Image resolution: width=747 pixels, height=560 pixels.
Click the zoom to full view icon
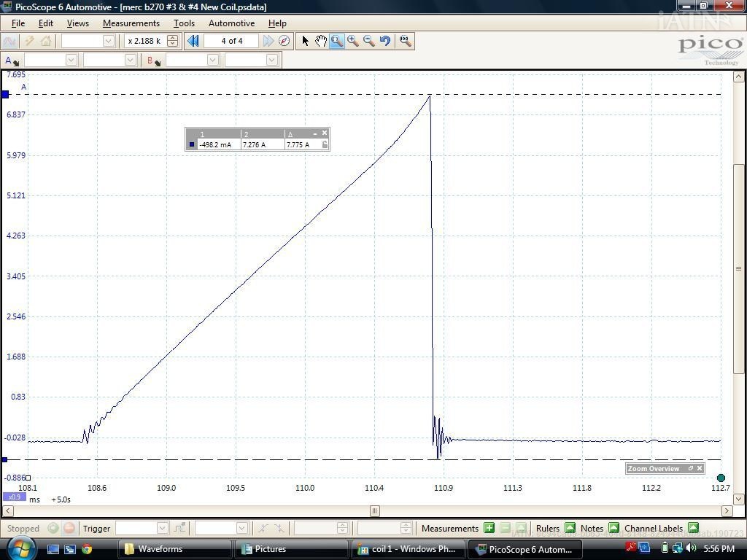pyautogui.click(x=406, y=41)
